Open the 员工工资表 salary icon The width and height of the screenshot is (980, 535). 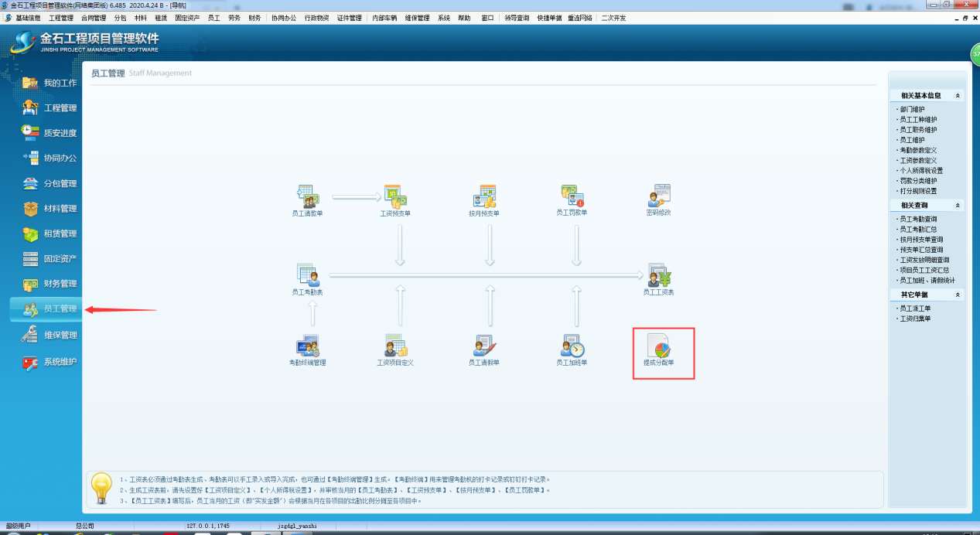[x=658, y=276]
